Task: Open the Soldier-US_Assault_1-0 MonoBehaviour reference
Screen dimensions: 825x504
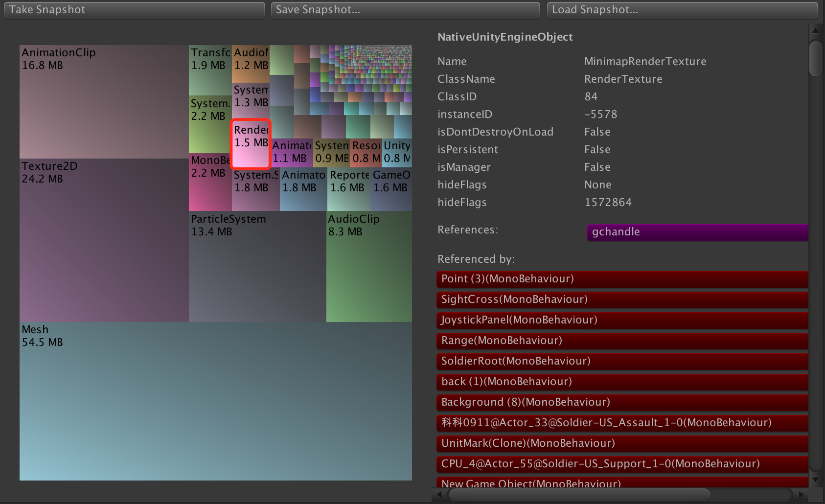Action: pos(622,423)
